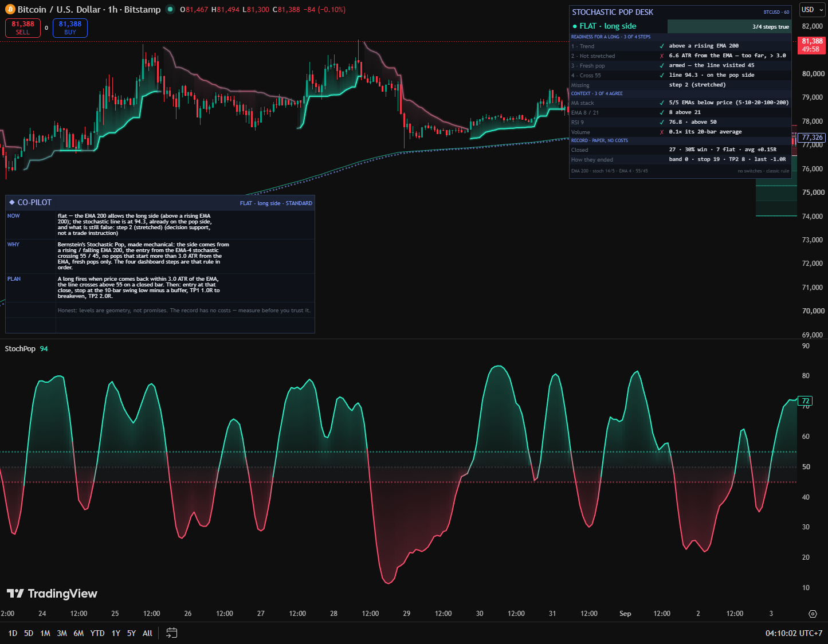The height and width of the screenshot is (644, 828).
Task: Click the 'How they ended' row label
Action: (x=592, y=160)
